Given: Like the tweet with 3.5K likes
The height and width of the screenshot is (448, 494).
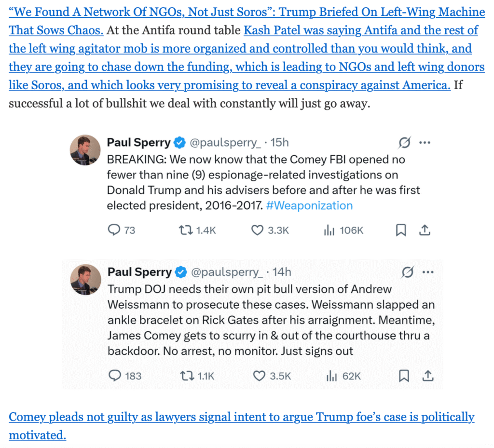Looking at the screenshot, I should (x=259, y=376).
